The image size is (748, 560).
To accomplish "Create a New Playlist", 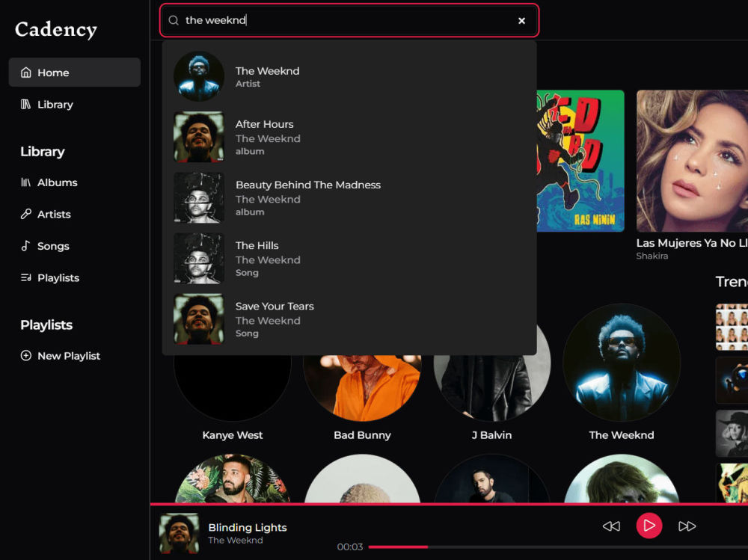I will pos(74,356).
